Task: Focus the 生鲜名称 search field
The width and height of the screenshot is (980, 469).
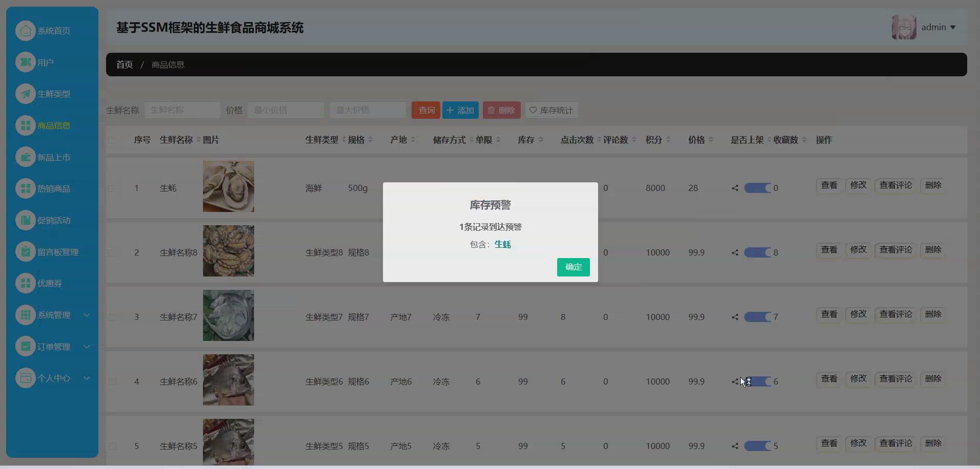Action: [182, 110]
